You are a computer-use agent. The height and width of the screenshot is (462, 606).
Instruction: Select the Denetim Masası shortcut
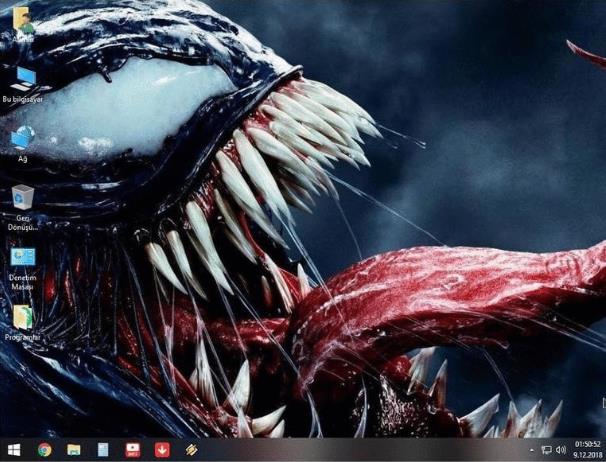(x=22, y=258)
